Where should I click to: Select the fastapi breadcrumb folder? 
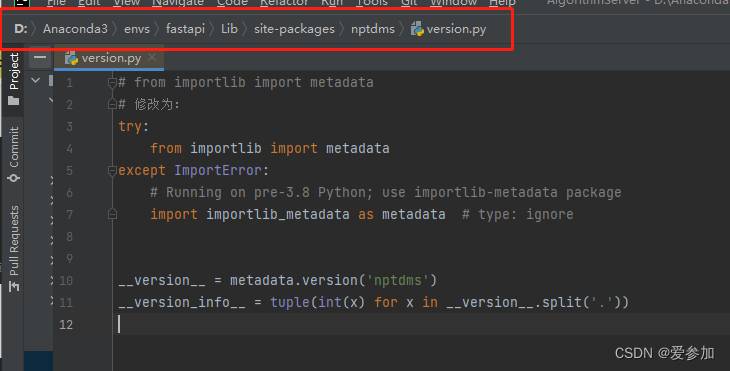(185, 29)
